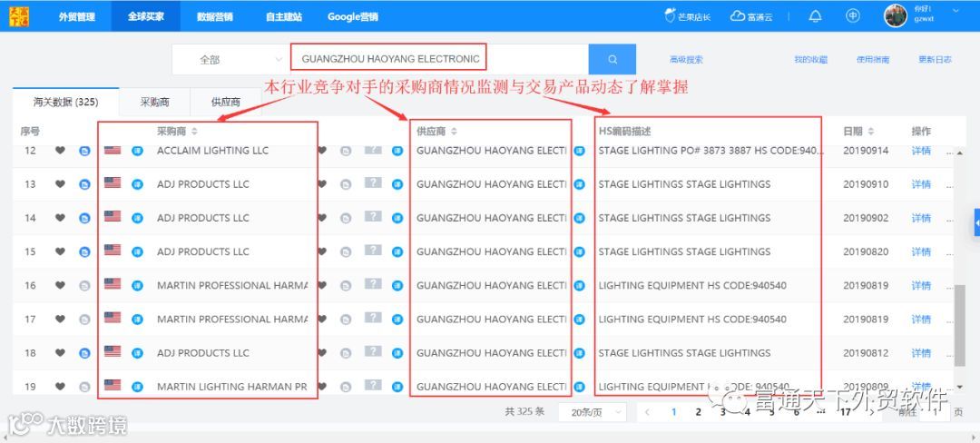980x443 pixels.
Task: Click the blue document icon beside number 15
Action: point(84,251)
